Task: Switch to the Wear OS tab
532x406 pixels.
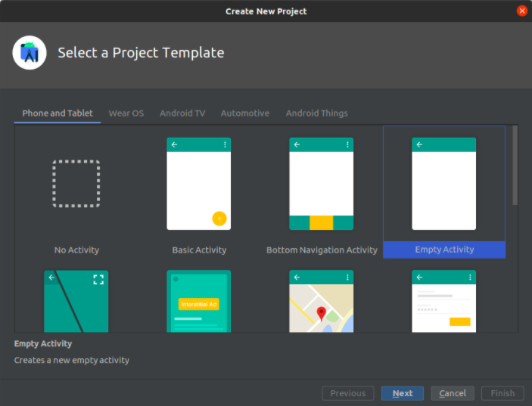Action: tap(126, 113)
